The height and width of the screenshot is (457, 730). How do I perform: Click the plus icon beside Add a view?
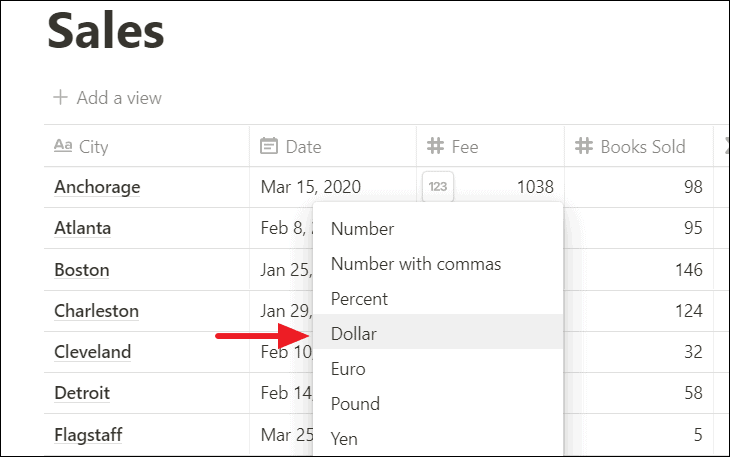click(61, 98)
